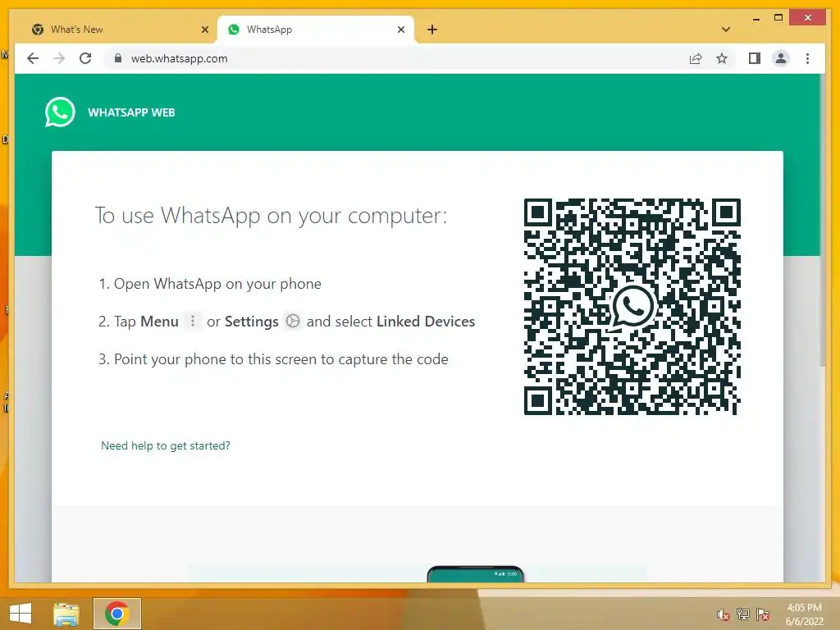Click the Linked Devices text
Screen dimensions: 840x630
point(426,322)
